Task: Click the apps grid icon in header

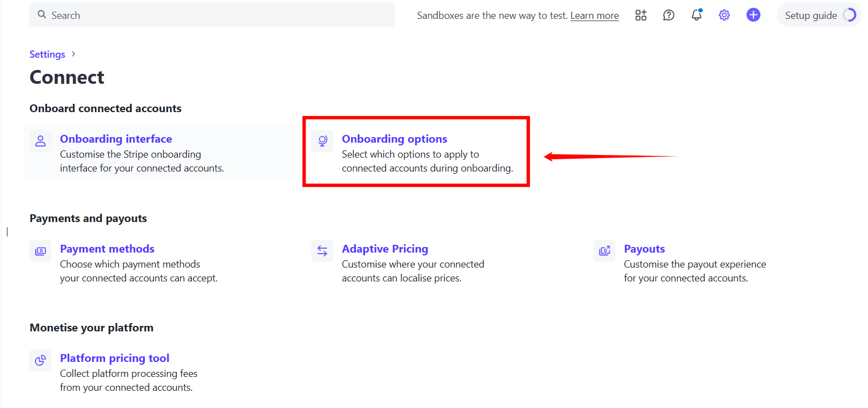Action: 641,16
